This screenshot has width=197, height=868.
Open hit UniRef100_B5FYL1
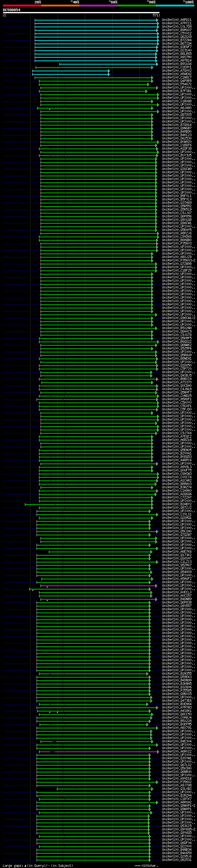[x=176, y=196]
